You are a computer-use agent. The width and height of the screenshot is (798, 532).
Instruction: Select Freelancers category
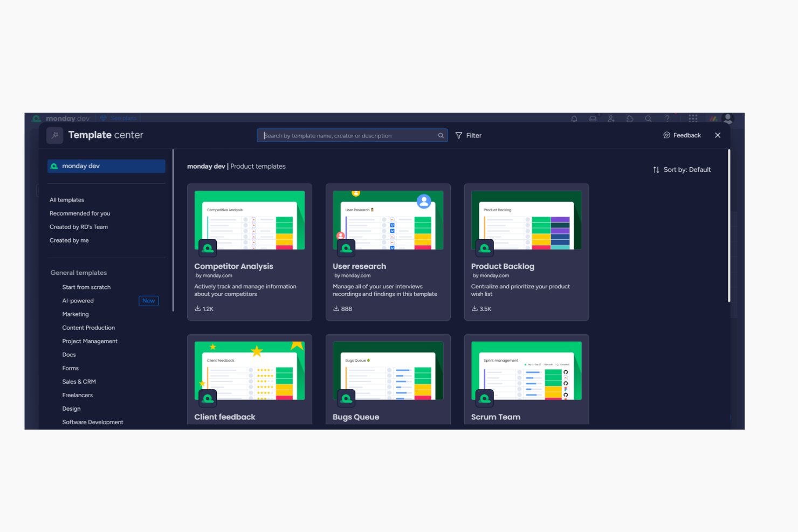pos(77,395)
